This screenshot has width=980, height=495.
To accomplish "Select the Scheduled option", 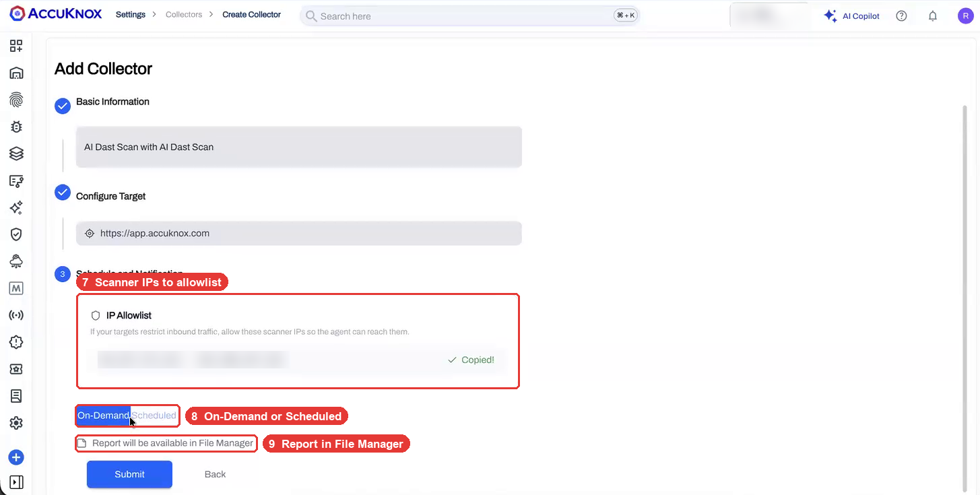I will coord(154,416).
